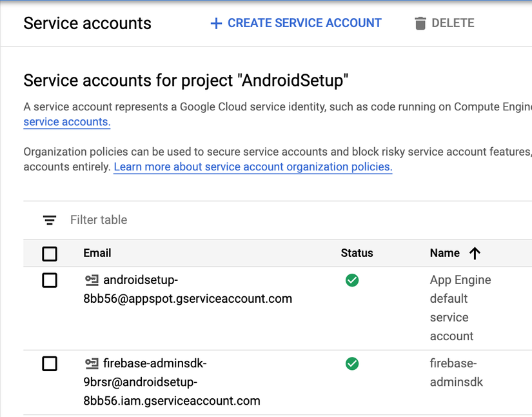Open the androidsetup appspot service account email
This screenshot has height=417, width=532.
[188, 299]
